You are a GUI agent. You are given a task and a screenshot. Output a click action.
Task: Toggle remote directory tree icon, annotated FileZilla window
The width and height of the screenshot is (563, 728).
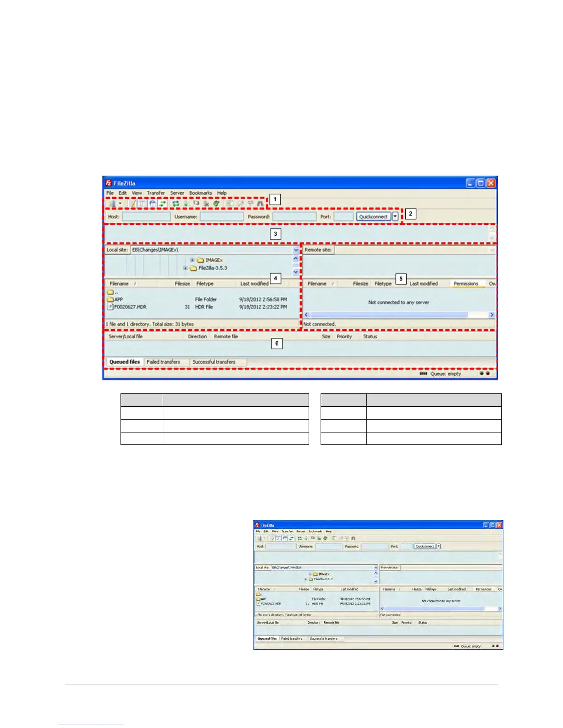coord(153,204)
